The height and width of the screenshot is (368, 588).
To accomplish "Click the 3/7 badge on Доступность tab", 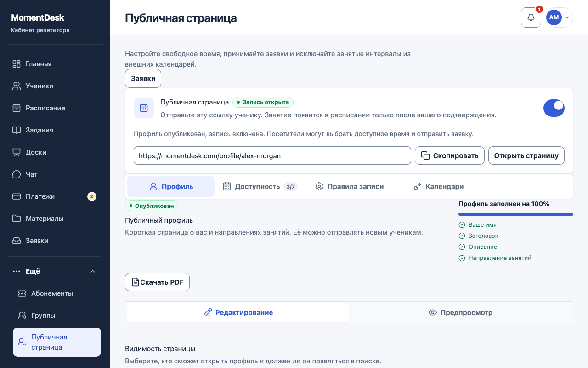I will [x=290, y=187].
